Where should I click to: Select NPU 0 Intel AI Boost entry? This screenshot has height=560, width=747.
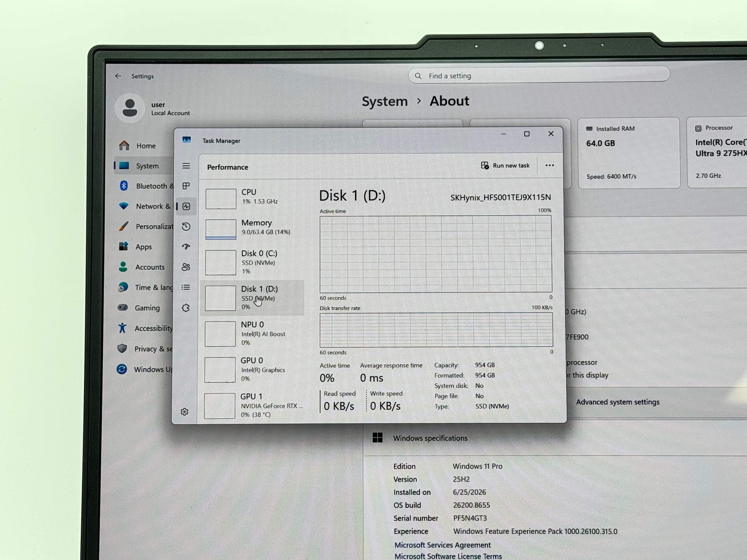click(x=252, y=333)
